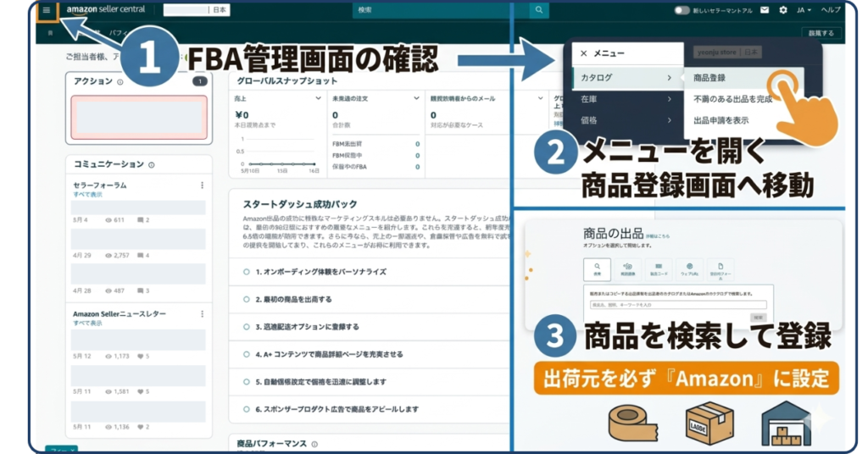This screenshot has height=454, width=868.
Task: Select radio for 3. 迅速配送オプションに登録する
Action: click(247, 327)
